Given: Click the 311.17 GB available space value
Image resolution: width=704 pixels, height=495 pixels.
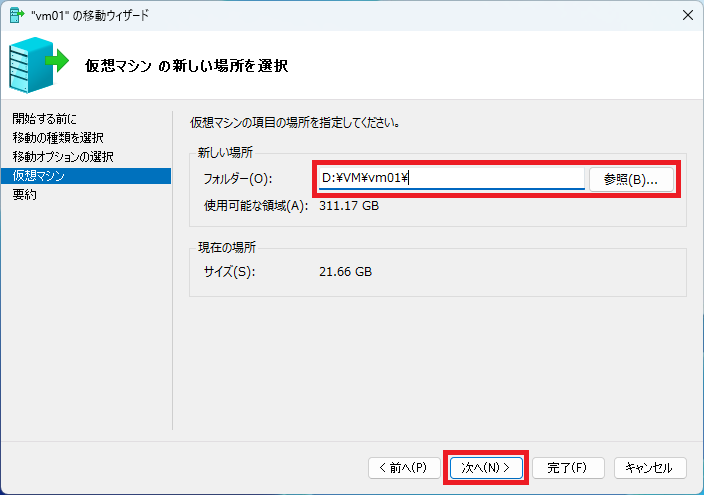Looking at the screenshot, I should 349,206.
